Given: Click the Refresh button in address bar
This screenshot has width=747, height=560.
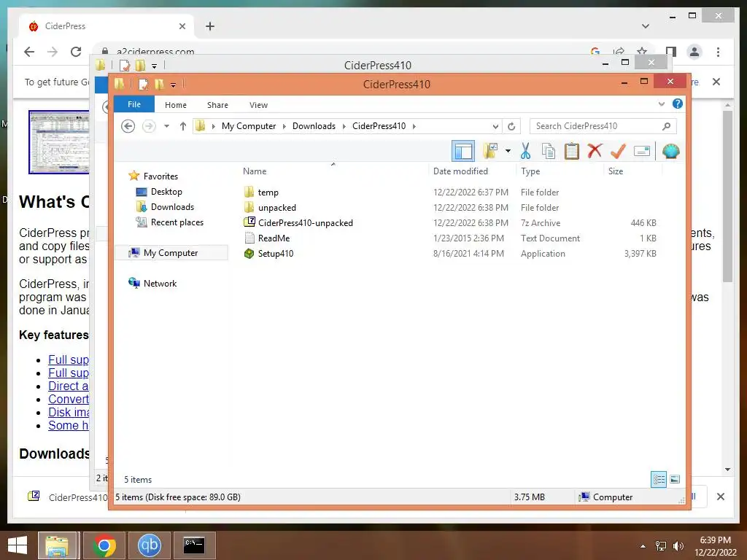Looking at the screenshot, I should click(511, 126).
